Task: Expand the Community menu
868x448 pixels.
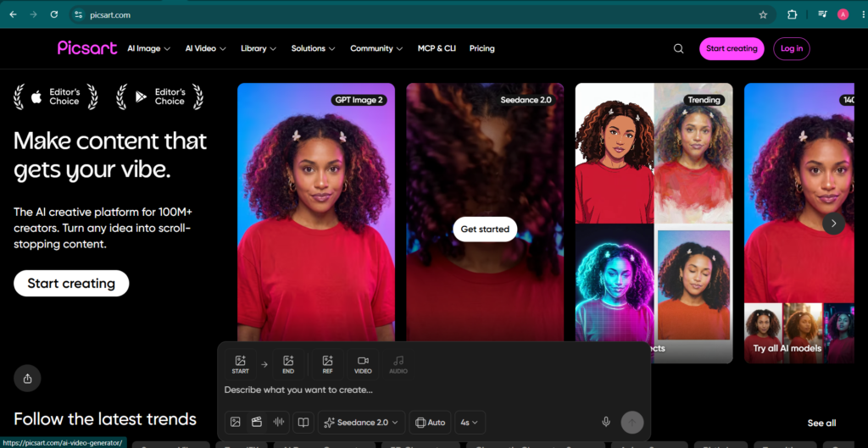Action: tap(376, 48)
